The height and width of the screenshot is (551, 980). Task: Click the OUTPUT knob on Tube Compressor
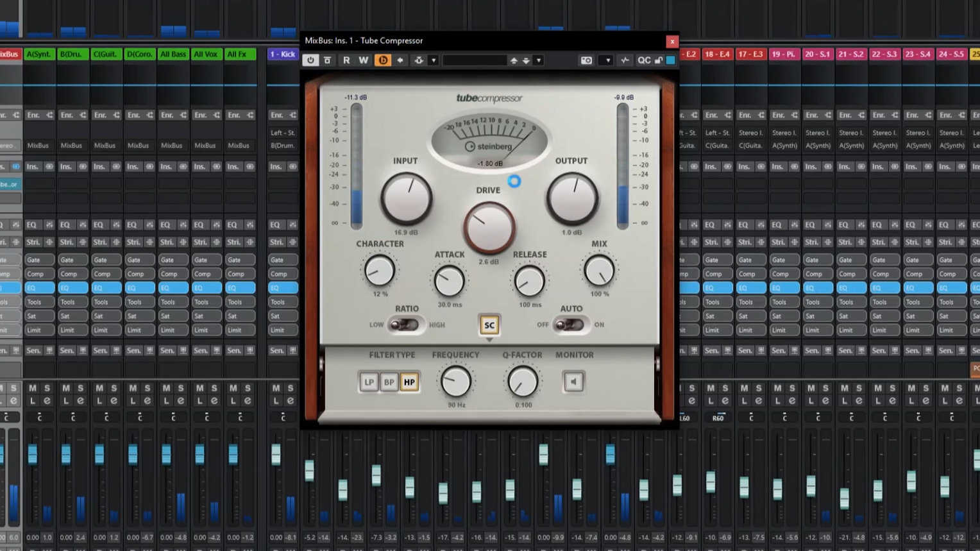click(572, 199)
